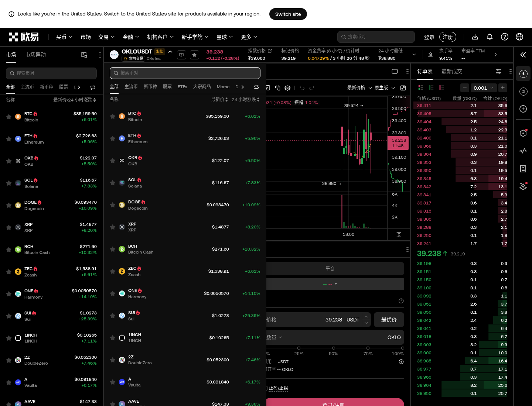
Task: Star BTC in the pair dropdown list
Action: [x=113, y=116]
